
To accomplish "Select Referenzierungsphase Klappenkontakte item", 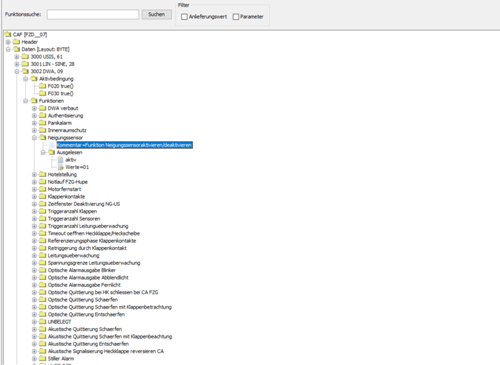I will 92,241.
